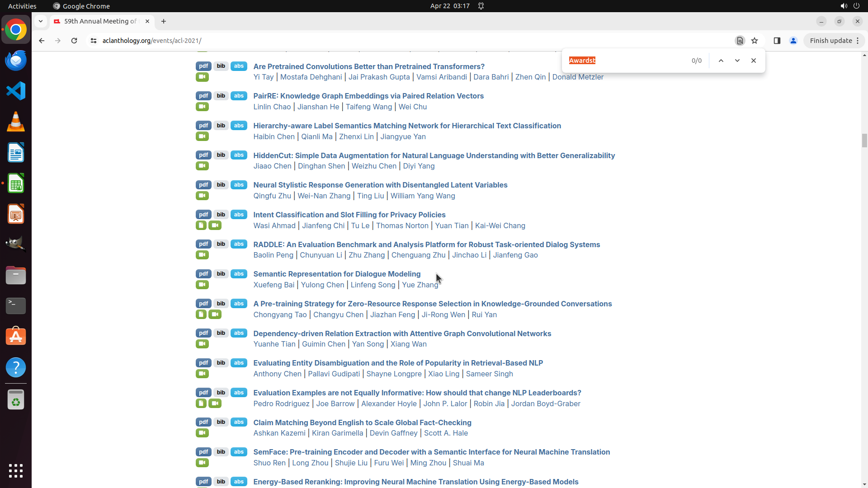Open attachment icon for Intent Classification paper

pyautogui.click(x=201, y=225)
